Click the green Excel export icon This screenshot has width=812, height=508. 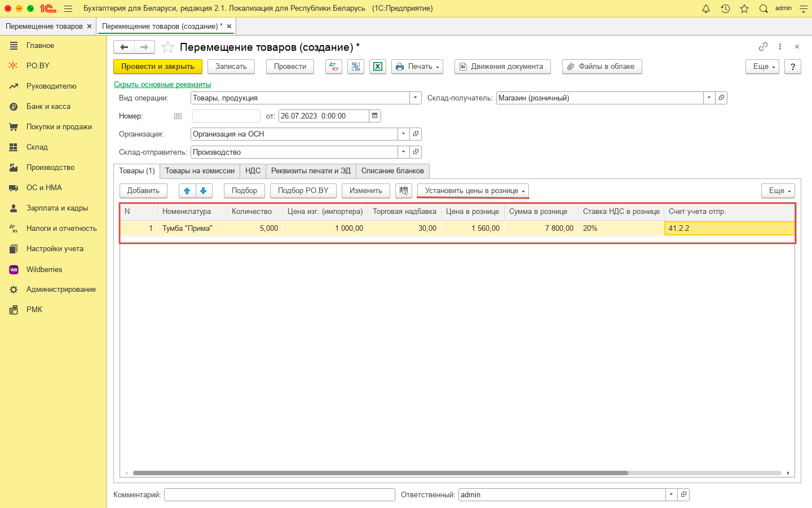[x=378, y=67]
